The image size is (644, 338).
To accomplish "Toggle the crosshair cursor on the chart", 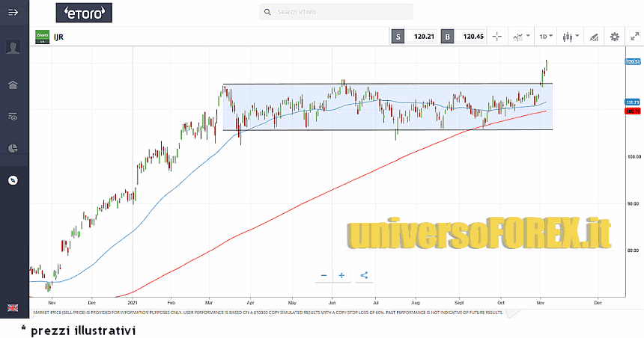I will (x=497, y=36).
